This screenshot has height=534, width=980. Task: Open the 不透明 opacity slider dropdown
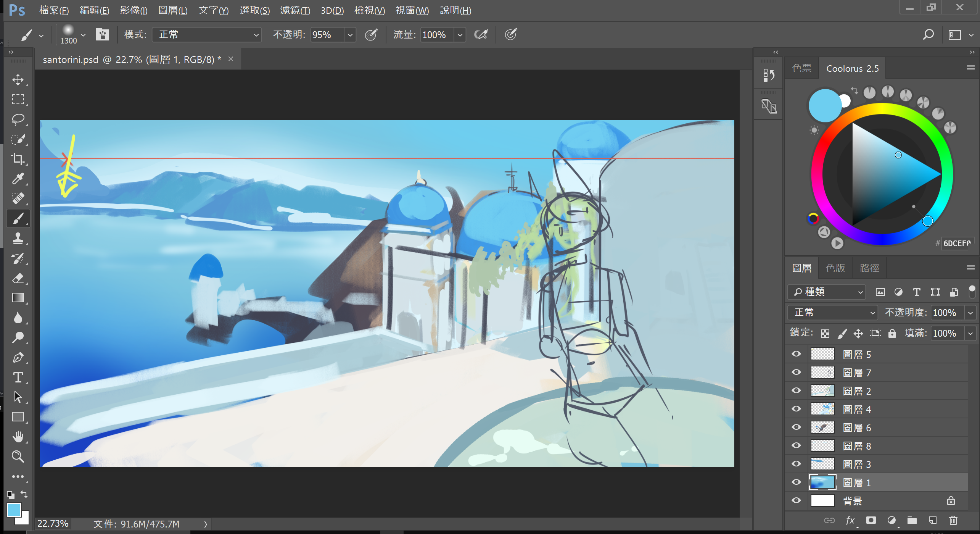(350, 35)
